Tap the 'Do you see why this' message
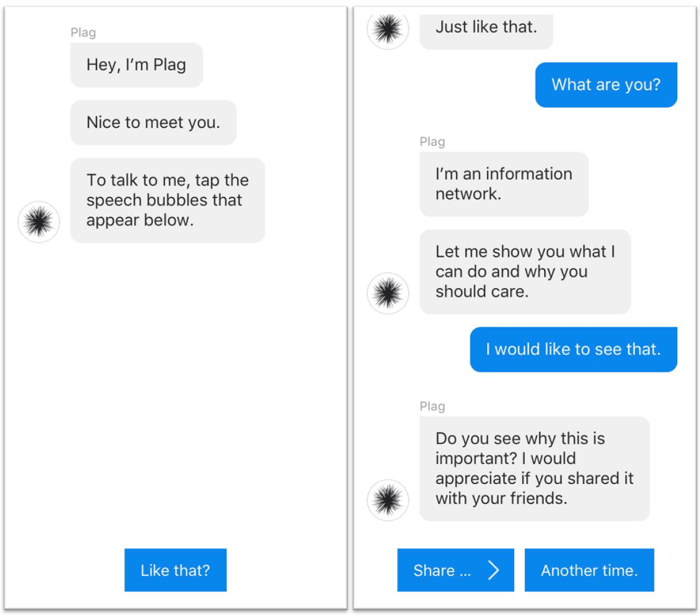This screenshot has width=700, height=616. click(534, 468)
